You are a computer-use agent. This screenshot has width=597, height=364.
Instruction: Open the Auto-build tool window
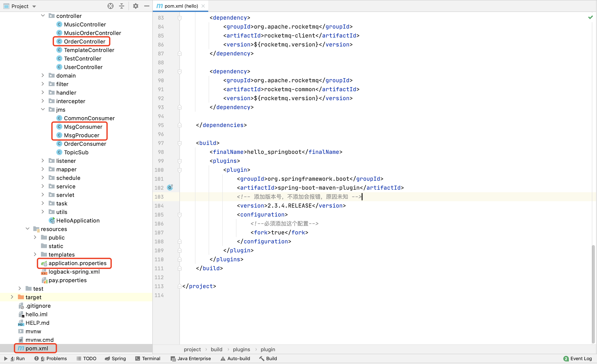coord(235,358)
